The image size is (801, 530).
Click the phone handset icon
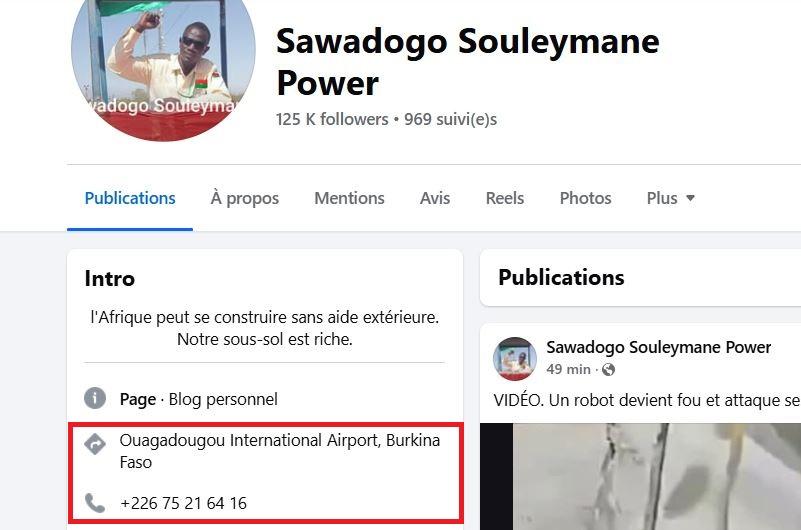(x=95, y=503)
